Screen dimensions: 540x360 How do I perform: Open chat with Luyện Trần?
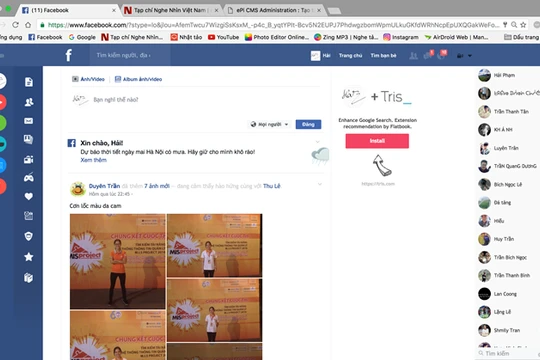pyautogui.click(x=507, y=148)
